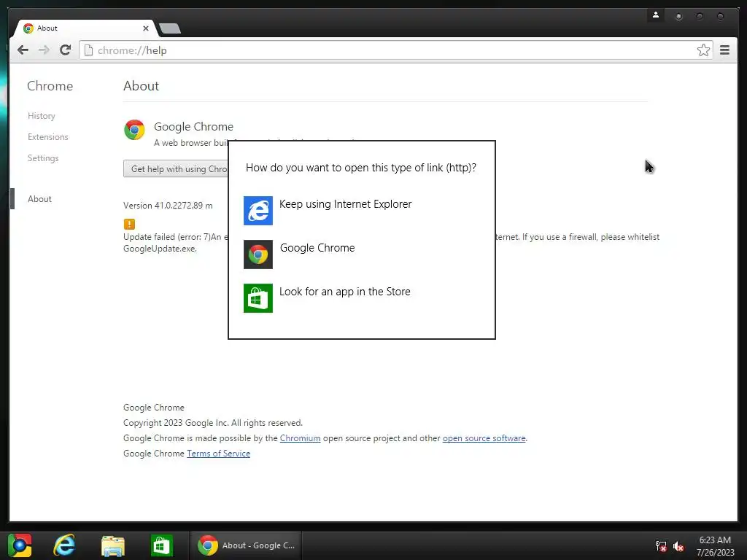Click the Windows Store icon in the dialog

point(258,298)
